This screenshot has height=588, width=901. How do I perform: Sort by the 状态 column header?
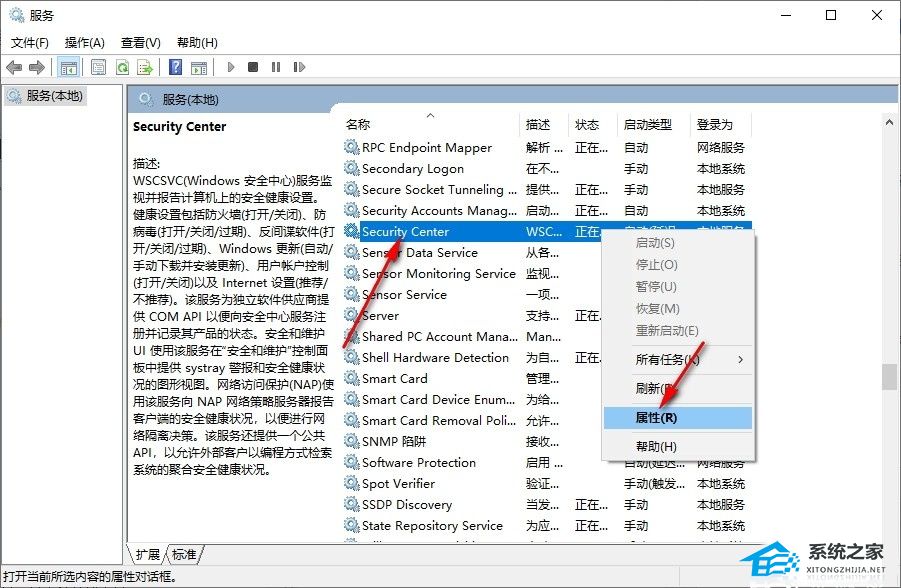(x=592, y=124)
